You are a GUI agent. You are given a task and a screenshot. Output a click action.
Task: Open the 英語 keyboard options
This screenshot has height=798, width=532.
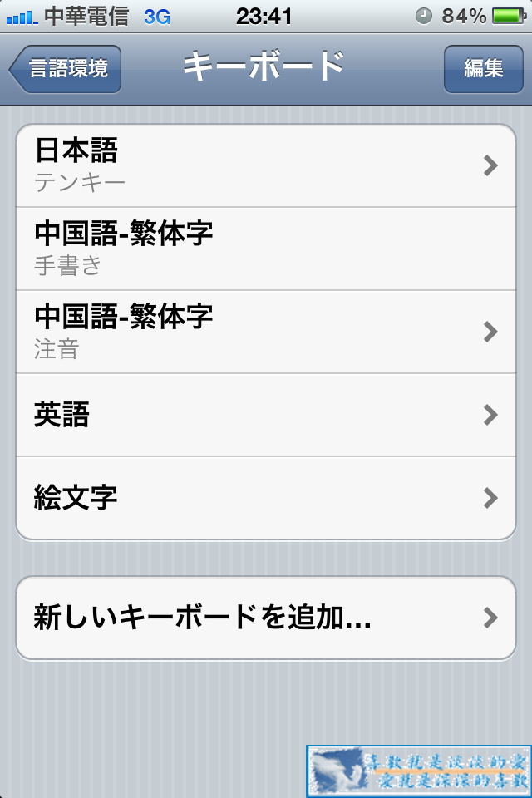tap(266, 415)
